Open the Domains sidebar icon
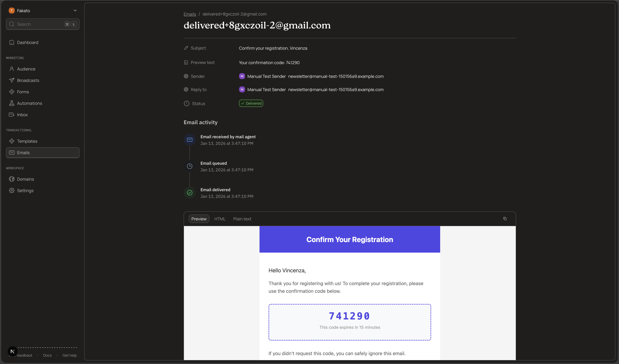The width and height of the screenshot is (619, 364). (12, 179)
